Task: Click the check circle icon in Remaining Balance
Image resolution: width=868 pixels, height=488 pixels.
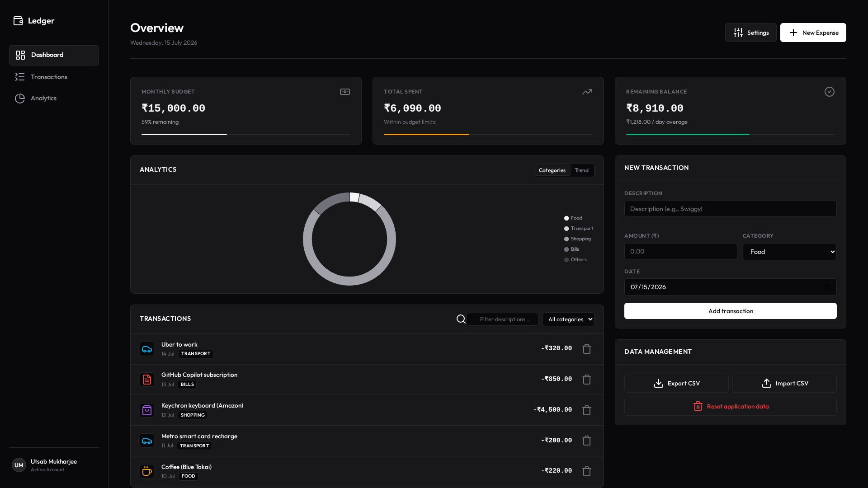Action: pos(830,92)
